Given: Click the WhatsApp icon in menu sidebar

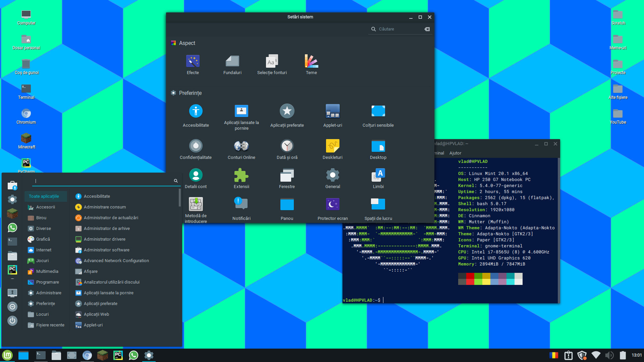Looking at the screenshot, I should (x=12, y=228).
